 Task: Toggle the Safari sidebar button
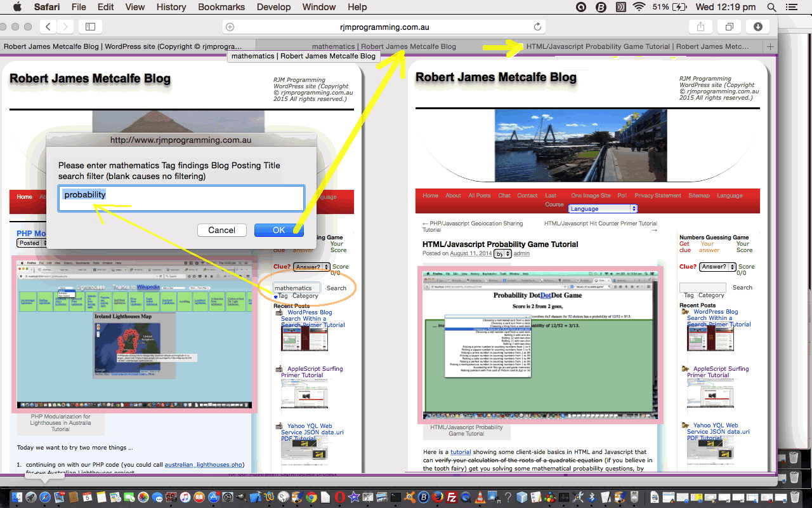(x=90, y=27)
